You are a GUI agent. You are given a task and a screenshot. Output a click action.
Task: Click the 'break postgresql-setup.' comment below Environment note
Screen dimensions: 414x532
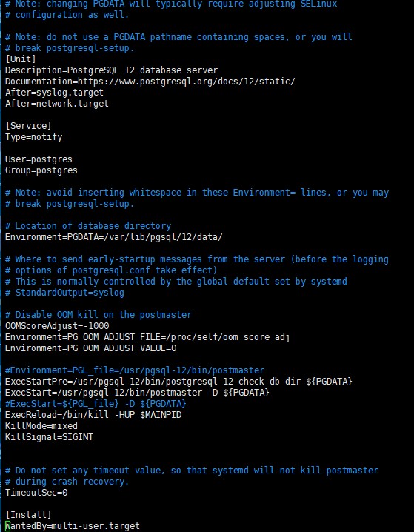click(x=70, y=204)
